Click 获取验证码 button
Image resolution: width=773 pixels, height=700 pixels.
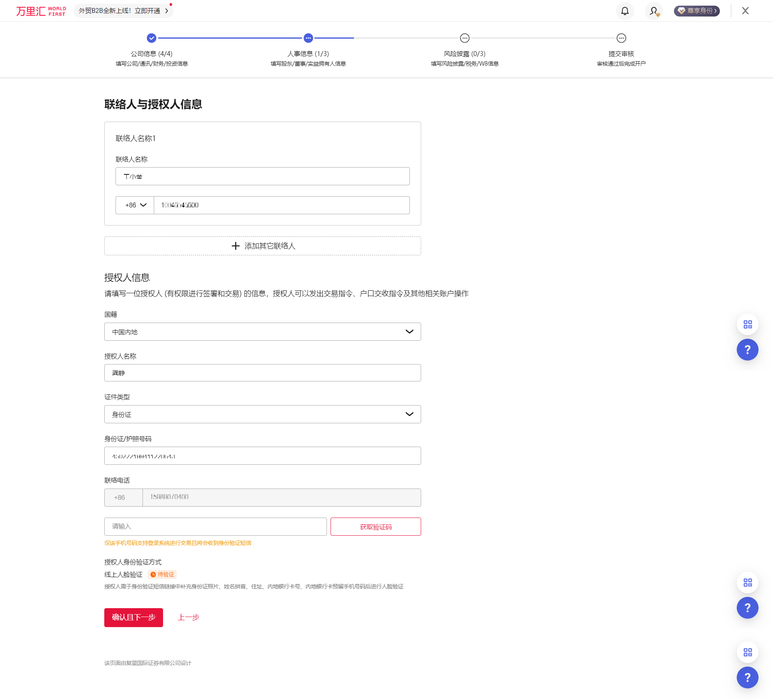[376, 526]
